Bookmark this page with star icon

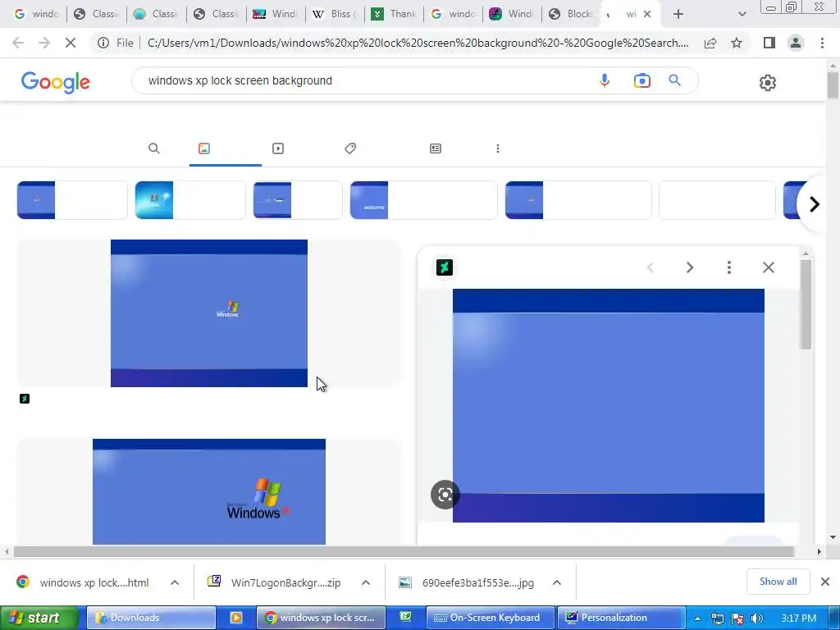(x=737, y=43)
